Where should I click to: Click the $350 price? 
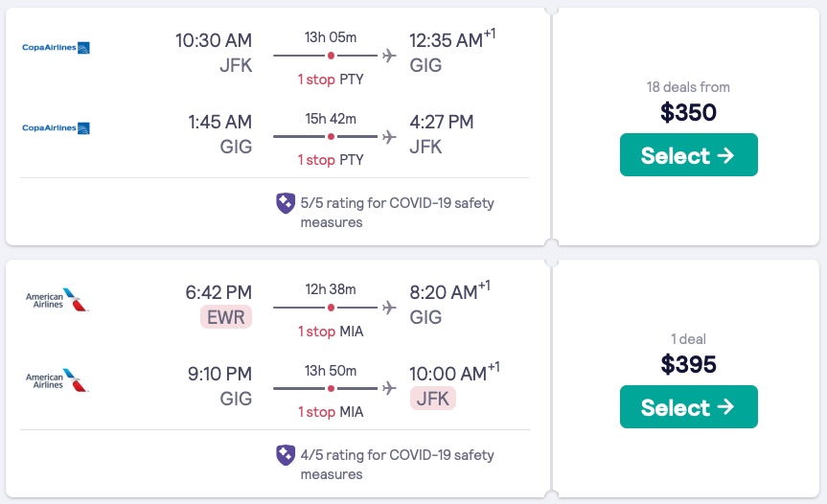688,112
